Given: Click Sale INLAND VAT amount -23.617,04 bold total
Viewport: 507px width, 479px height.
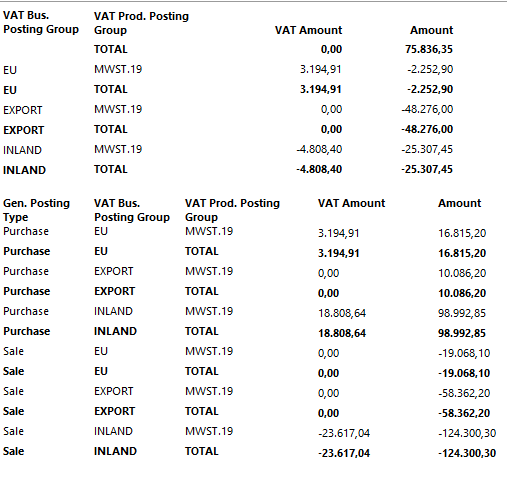Looking at the screenshot, I should tap(344, 453).
